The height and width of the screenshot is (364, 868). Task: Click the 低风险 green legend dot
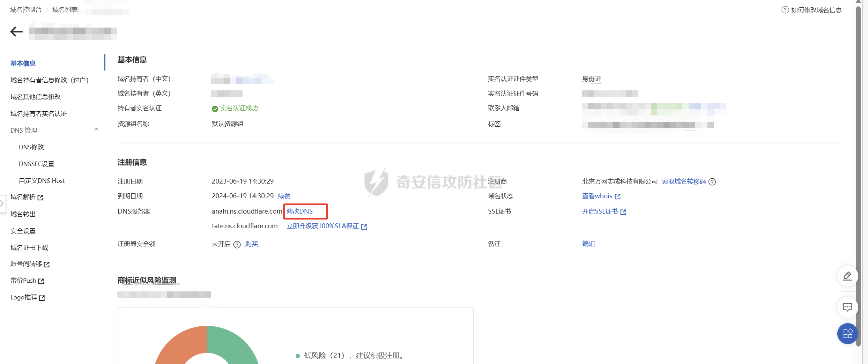298,356
